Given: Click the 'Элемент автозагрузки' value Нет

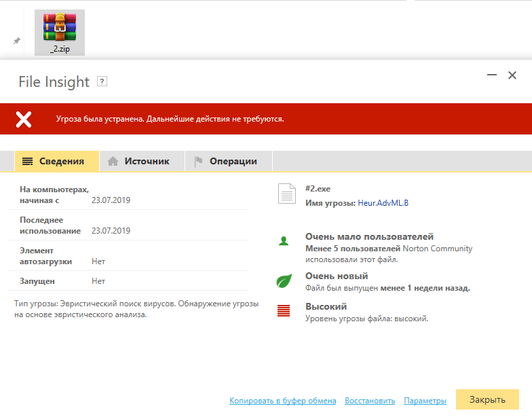Looking at the screenshot, I should click(98, 261).
